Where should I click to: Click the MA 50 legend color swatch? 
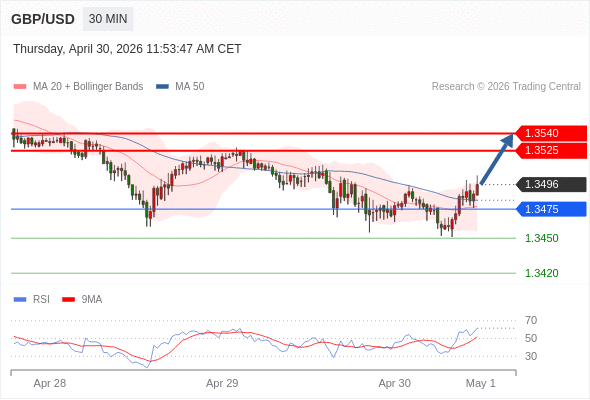pos(162,87)
